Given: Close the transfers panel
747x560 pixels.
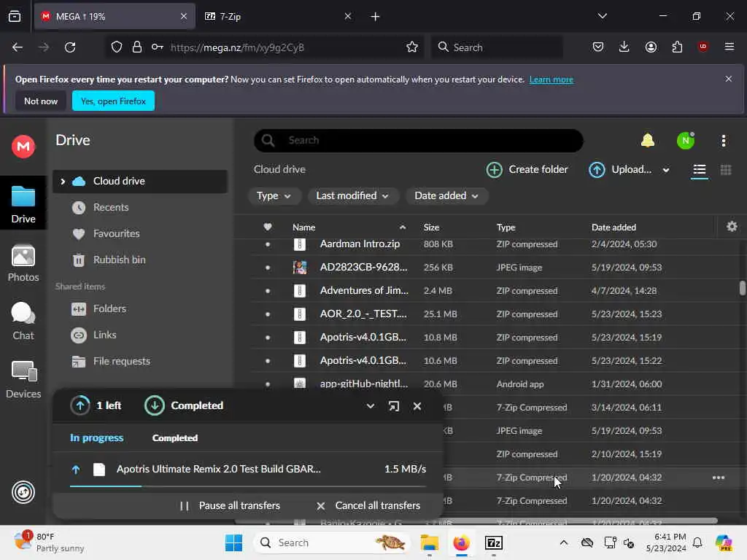Looking at the screenshot, I should [417, 406].
